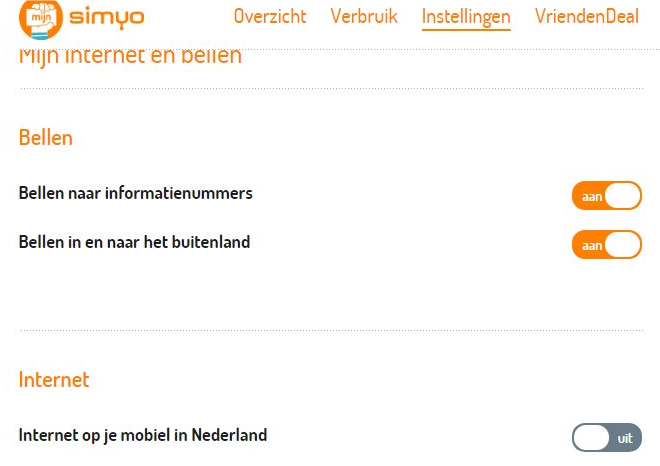Click the Mijn internet en bellen title
This screenshot has width=660, height=466.
130,56
